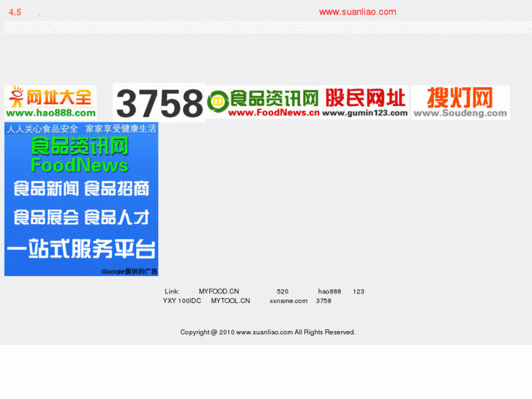532x399 pixels.
Task: Click the Copyright 2010 suanliao.com line
Action: [268, 332]
